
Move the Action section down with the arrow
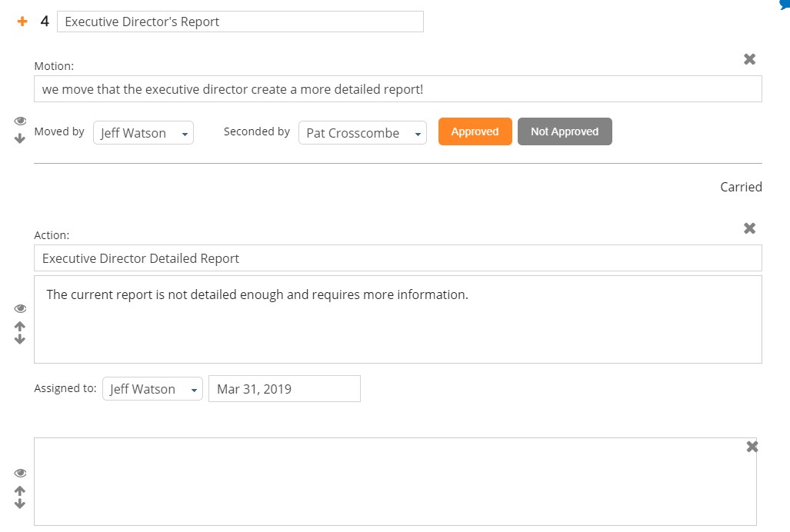tap(20, 339)
